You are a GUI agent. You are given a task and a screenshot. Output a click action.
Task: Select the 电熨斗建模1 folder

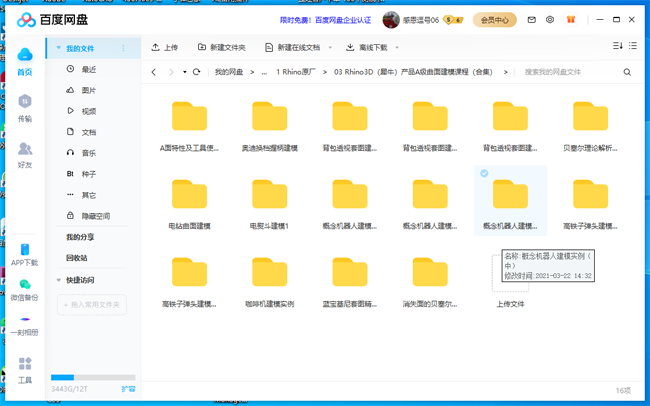269,204
